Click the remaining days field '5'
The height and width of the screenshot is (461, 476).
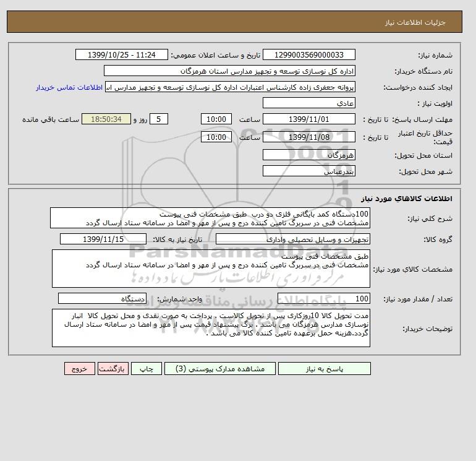[x=158, y=119]
